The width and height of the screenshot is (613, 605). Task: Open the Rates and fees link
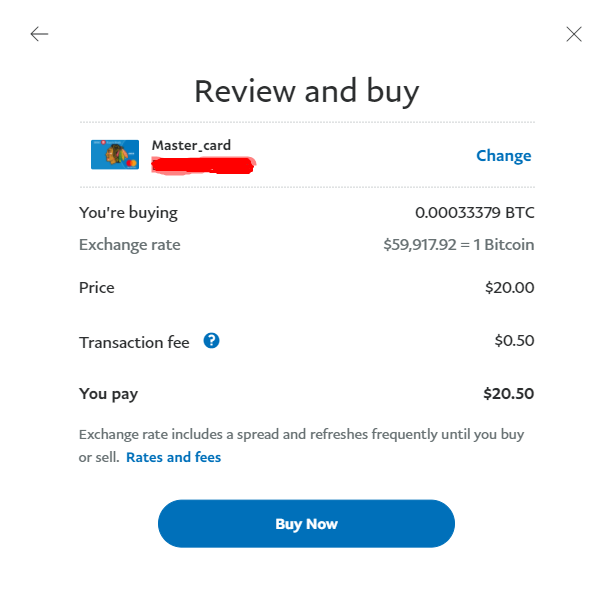(174, 457)
